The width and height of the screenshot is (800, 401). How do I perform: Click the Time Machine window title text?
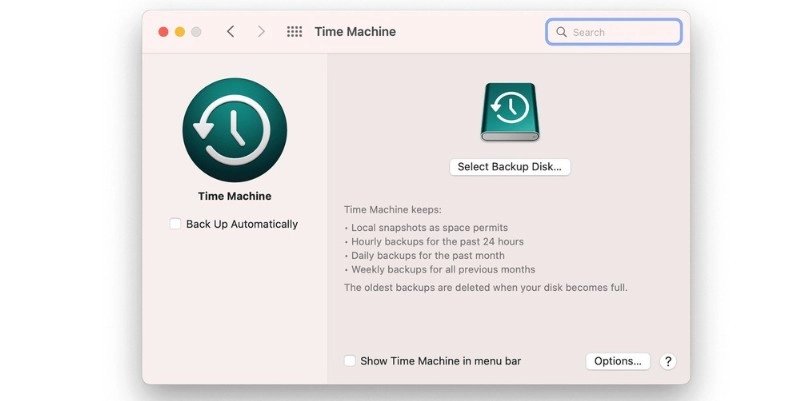[355, 32]
